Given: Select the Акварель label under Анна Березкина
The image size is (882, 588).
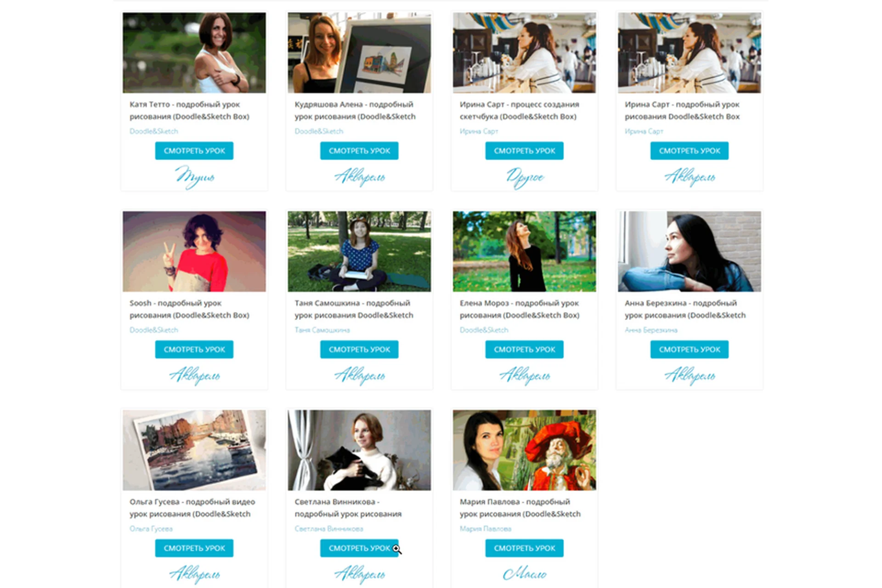Looking at the screenshot, I should tap(690, 376).
